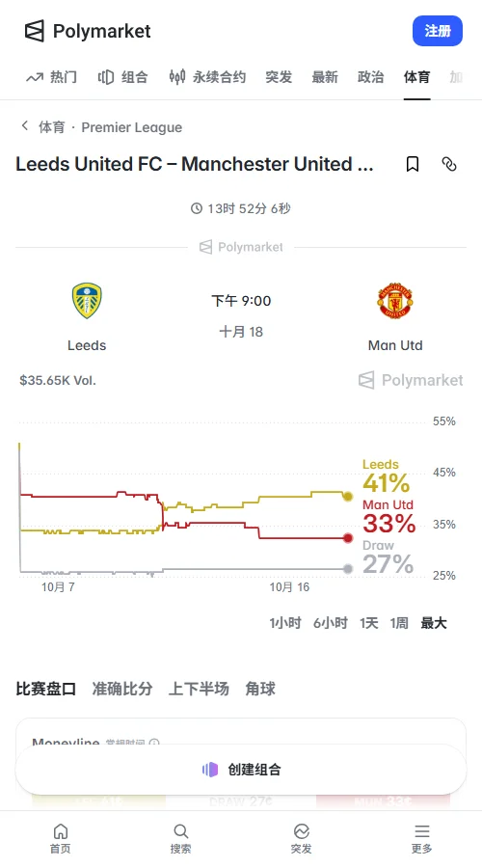Select the 最大 chart range
Viewport: 482px width, 868px height.
pyautogui.click(x=433, y=623)
